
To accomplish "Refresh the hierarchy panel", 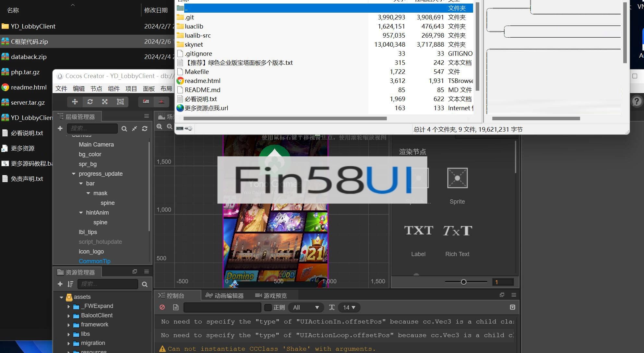I will (145, 129).
